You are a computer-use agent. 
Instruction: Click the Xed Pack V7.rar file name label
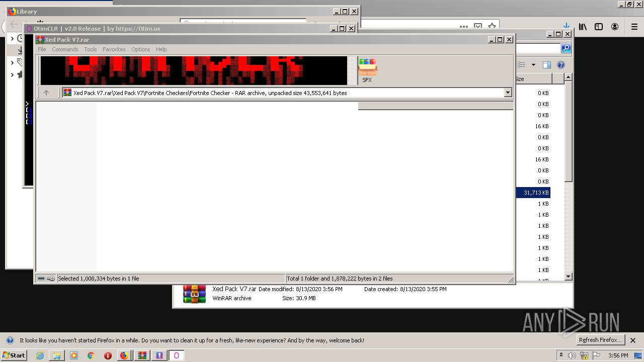234,289
